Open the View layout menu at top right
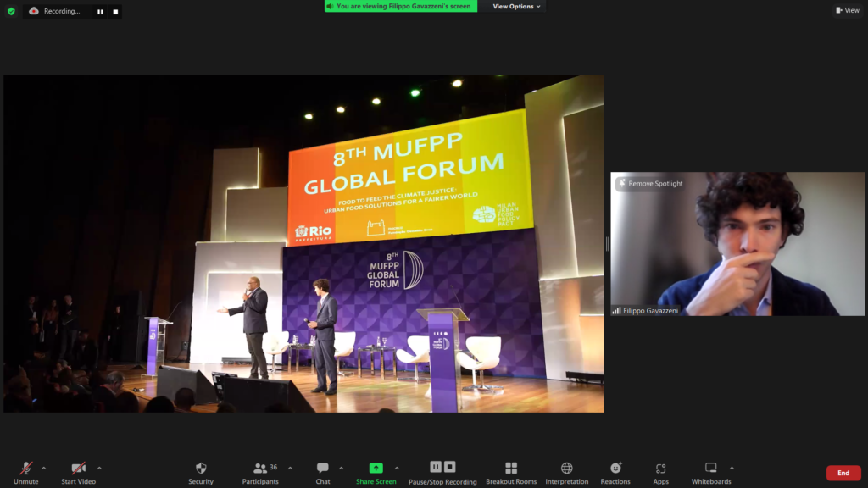868x488 pixels. pos(848,10)
